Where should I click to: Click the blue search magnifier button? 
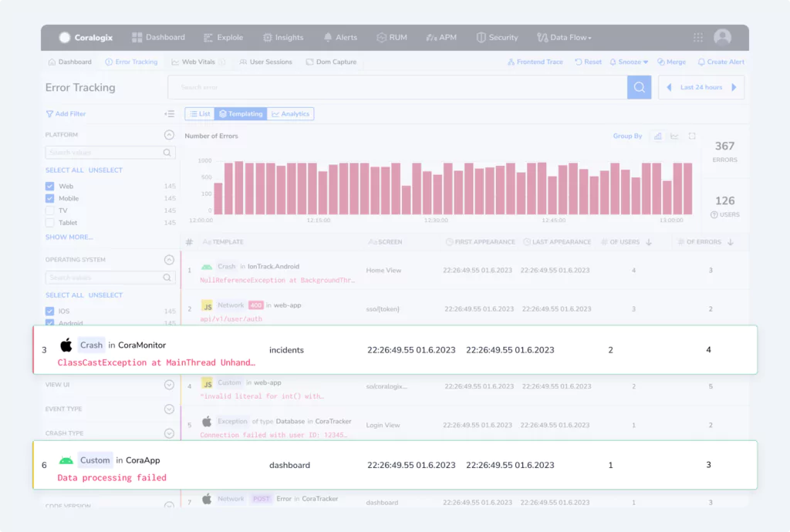click(x=640, y=87)
